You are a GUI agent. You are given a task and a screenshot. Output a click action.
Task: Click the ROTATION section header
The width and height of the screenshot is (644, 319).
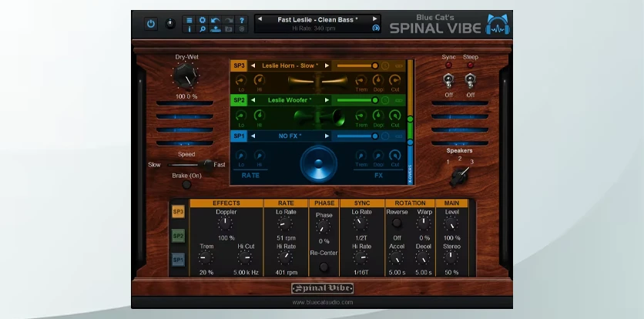point(410,203)
